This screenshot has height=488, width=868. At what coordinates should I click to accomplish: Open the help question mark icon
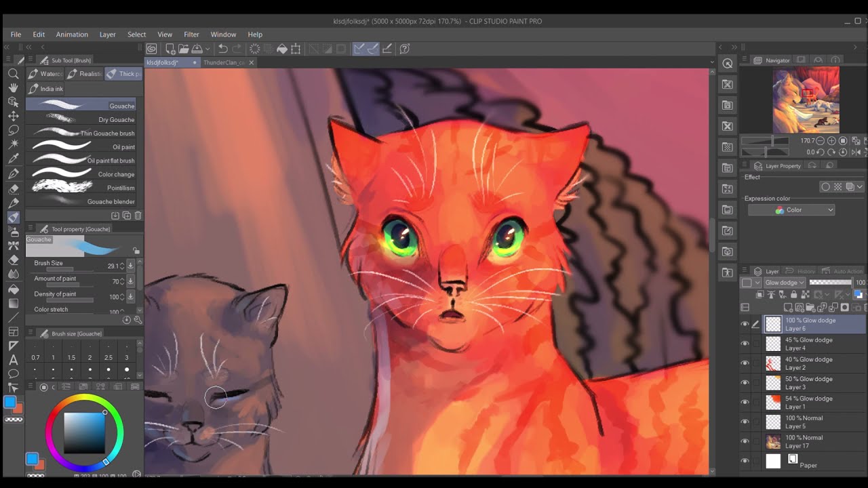click(405, 49)
